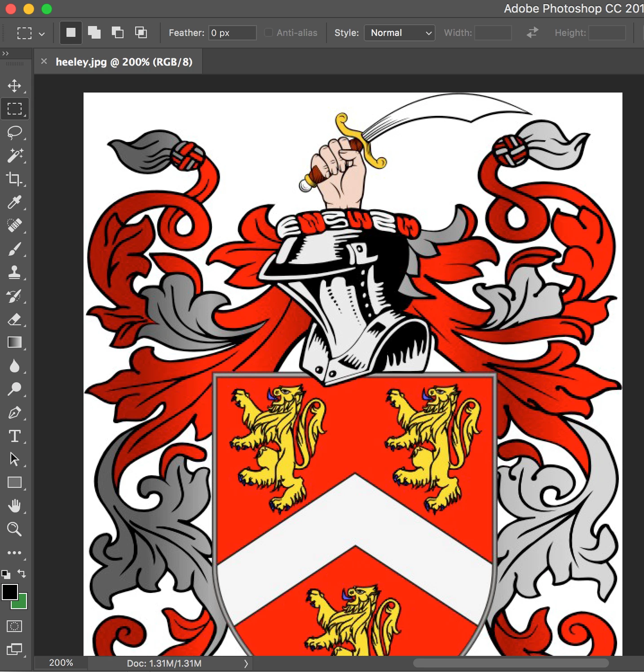Select the Lasso tool
644x672 pixels.
[14, 132]
